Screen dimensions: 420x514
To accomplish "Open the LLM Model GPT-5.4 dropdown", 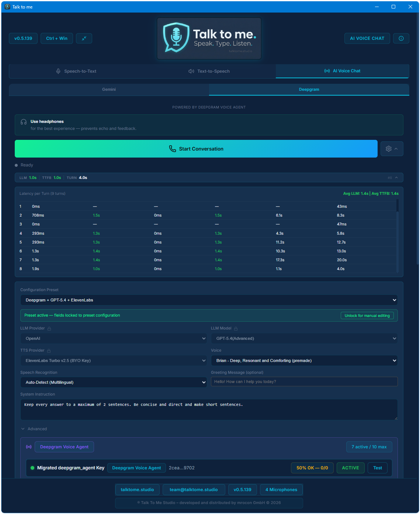I will [x=304, y=338].
